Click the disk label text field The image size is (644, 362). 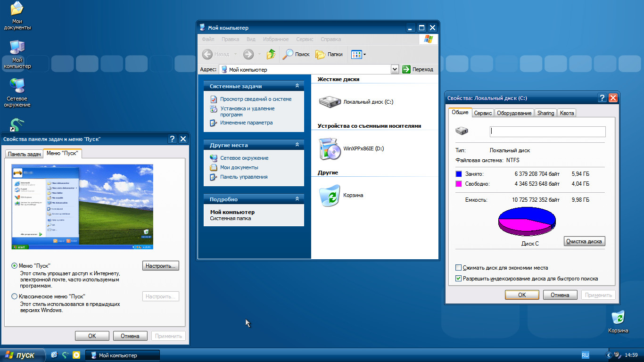[547, 132]
